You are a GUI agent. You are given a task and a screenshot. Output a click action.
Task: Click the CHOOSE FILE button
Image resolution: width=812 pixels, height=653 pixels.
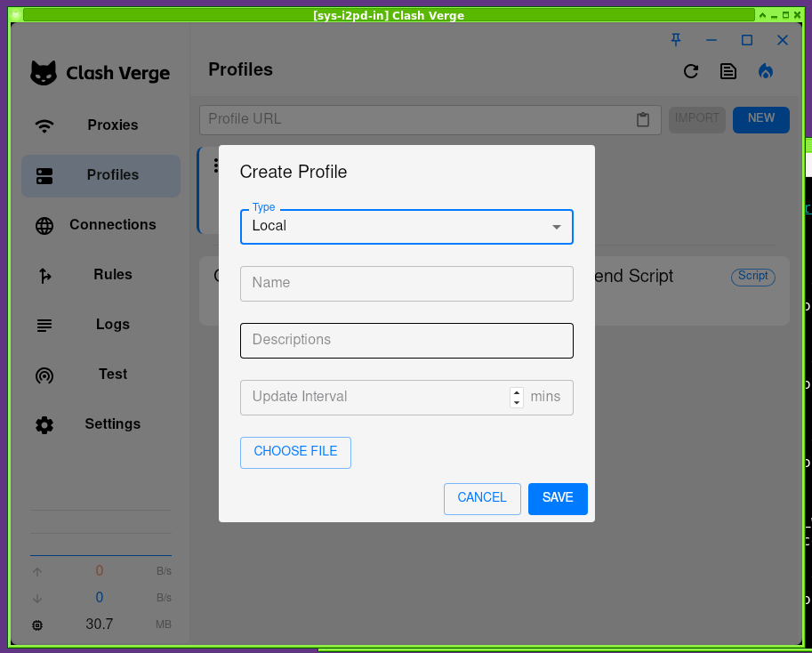[295, 452]
